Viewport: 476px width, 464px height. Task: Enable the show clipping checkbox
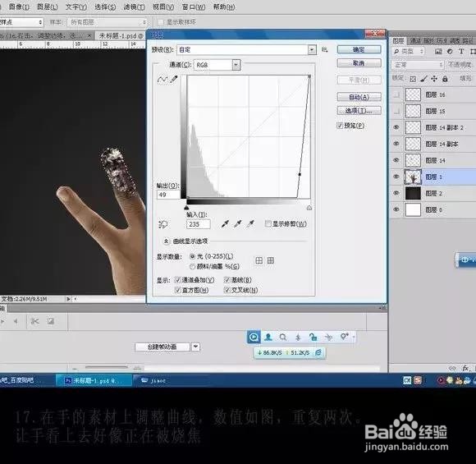click(x=268, y=224)
